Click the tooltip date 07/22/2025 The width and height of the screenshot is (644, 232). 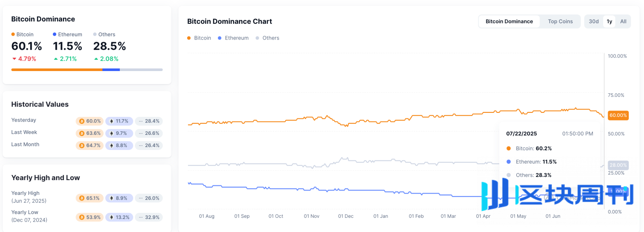[x=521, y=134]
